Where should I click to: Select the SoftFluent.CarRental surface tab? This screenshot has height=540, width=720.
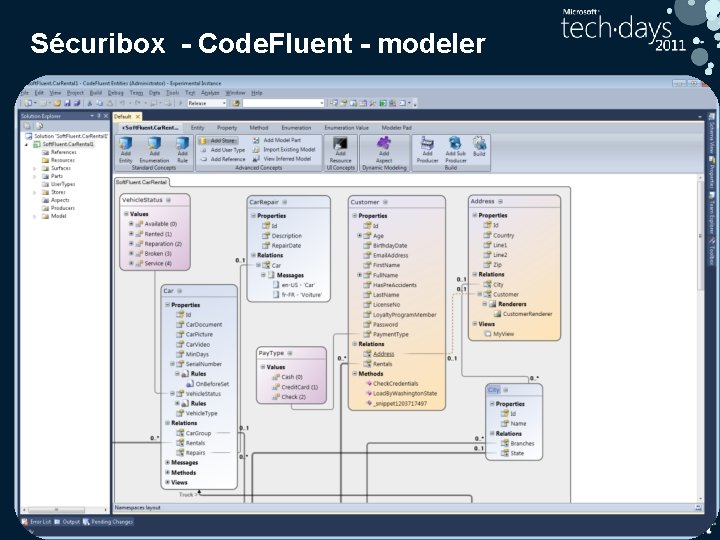(x=141, y=182)
